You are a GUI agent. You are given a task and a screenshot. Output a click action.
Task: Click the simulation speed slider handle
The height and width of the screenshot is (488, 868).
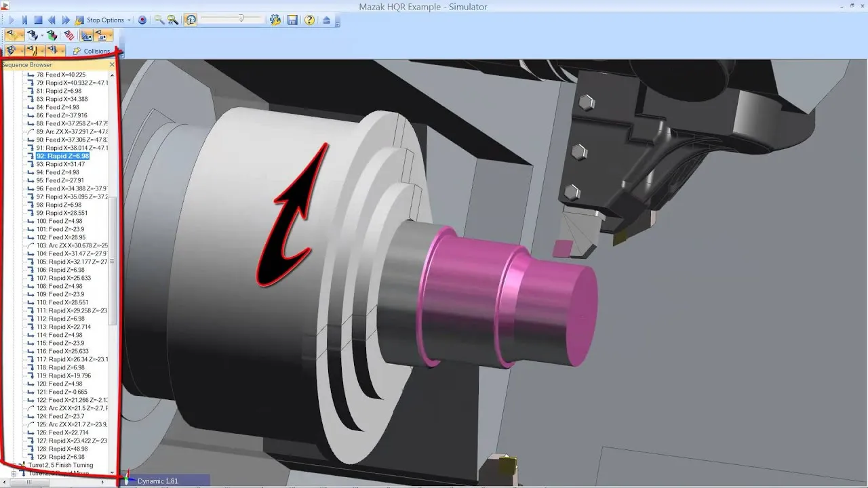point(241,19)
